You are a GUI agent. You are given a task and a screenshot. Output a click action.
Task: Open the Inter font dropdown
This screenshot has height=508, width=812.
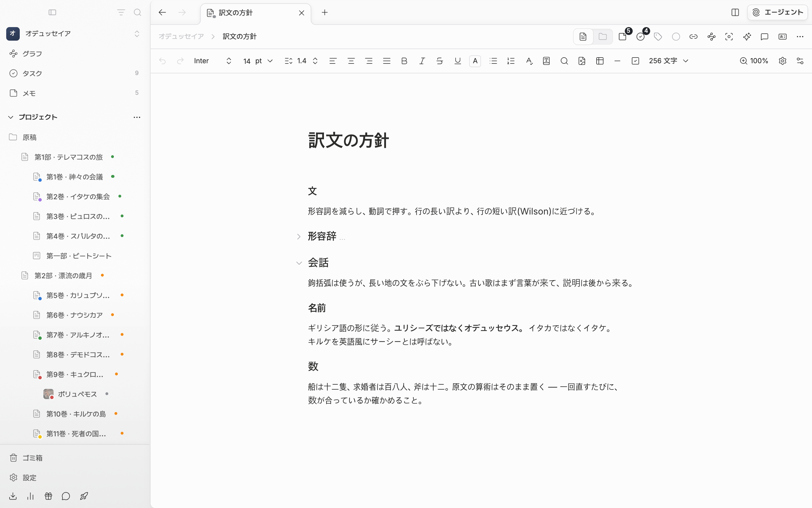(x=213, y=61)
